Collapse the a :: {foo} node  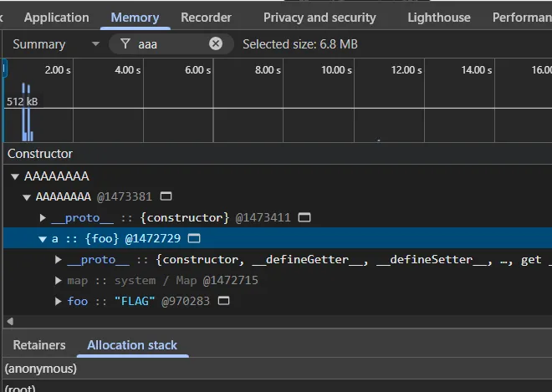[x=43, y=239]
